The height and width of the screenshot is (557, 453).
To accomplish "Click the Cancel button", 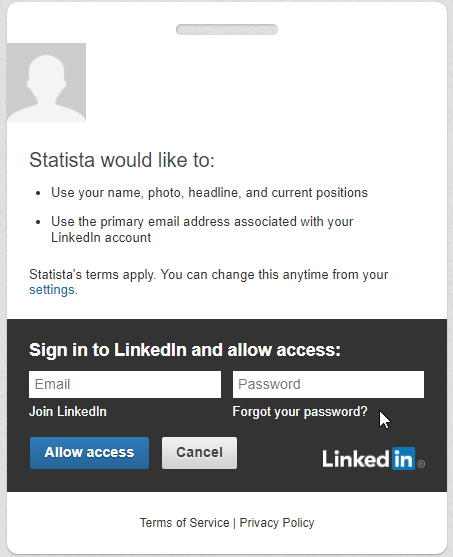I will click(199, 453).
